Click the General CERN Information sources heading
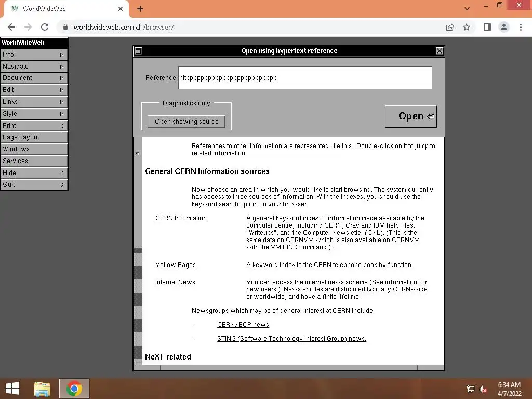 [207, 171]
